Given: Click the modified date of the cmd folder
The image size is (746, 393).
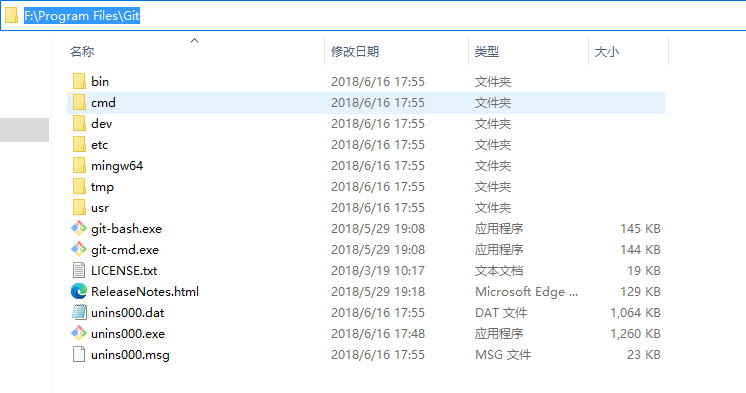Looking at the screenshot, I should pos(378,102).
